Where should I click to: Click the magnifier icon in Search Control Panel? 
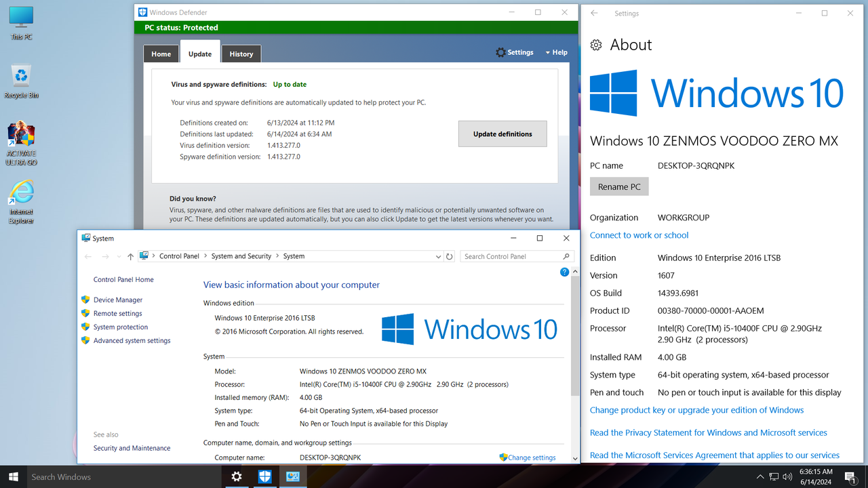[x=566, y=256]
